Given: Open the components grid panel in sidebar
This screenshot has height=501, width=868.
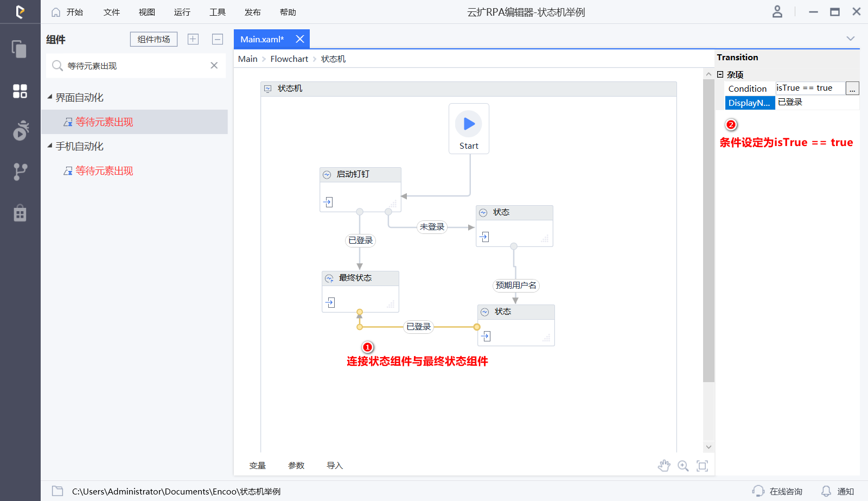Looking at the screenshot, I should [20, 91].
